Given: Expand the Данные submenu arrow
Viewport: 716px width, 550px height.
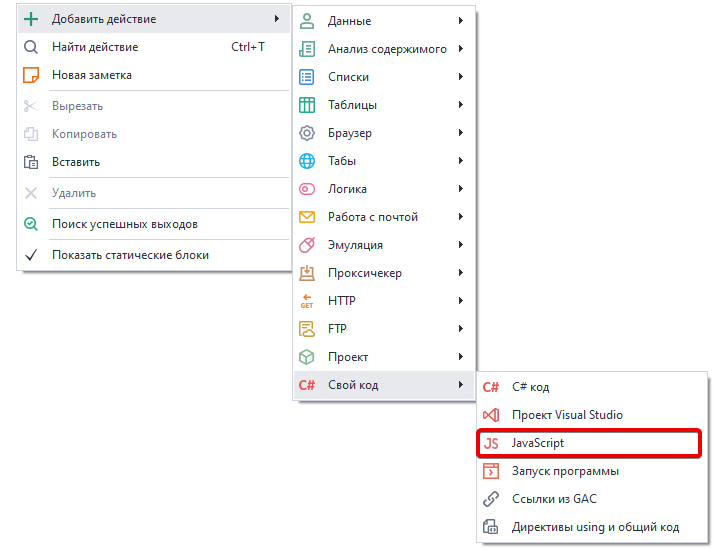Looking at the screenshot, I should pos(461,21).
